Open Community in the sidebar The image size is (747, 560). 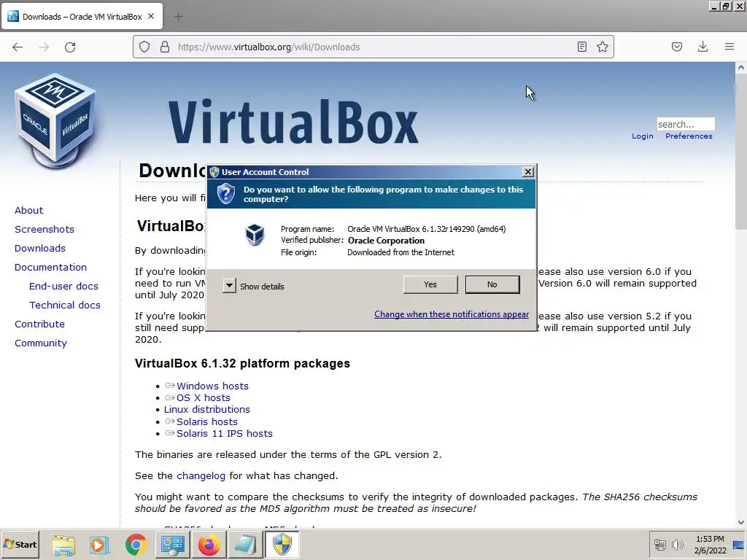[x=41, y=343]
